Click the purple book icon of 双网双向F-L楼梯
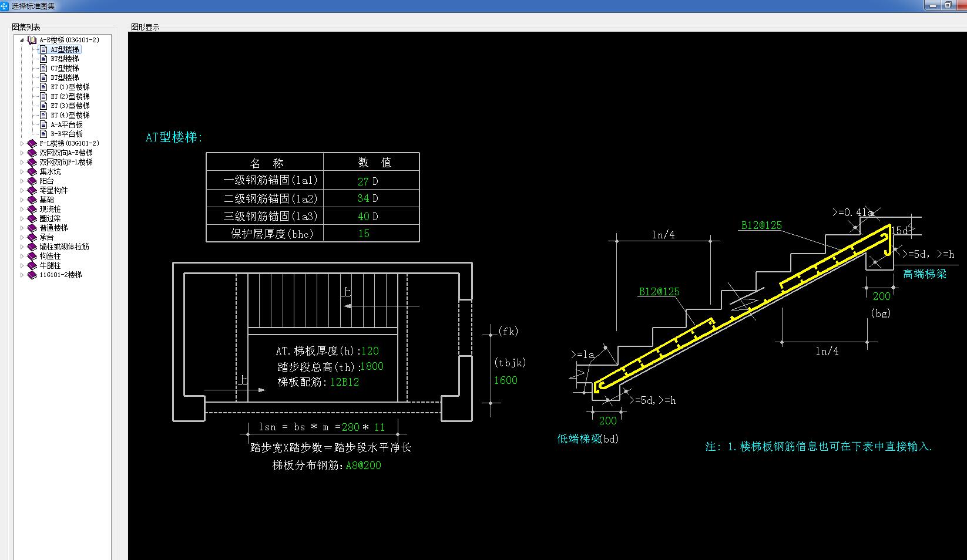The width and height of the screenshot is (967, 560). tap(32, 162)
